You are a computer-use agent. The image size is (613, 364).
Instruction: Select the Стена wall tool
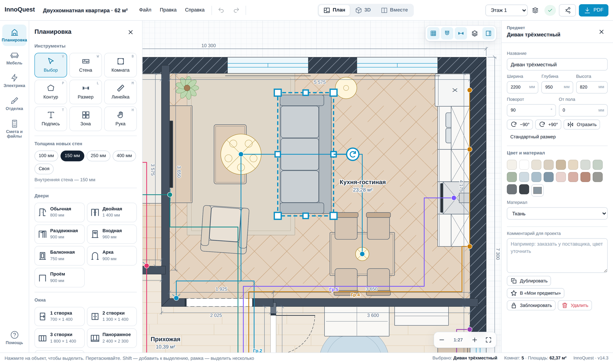pyautogui.click(x=86, y=65)
